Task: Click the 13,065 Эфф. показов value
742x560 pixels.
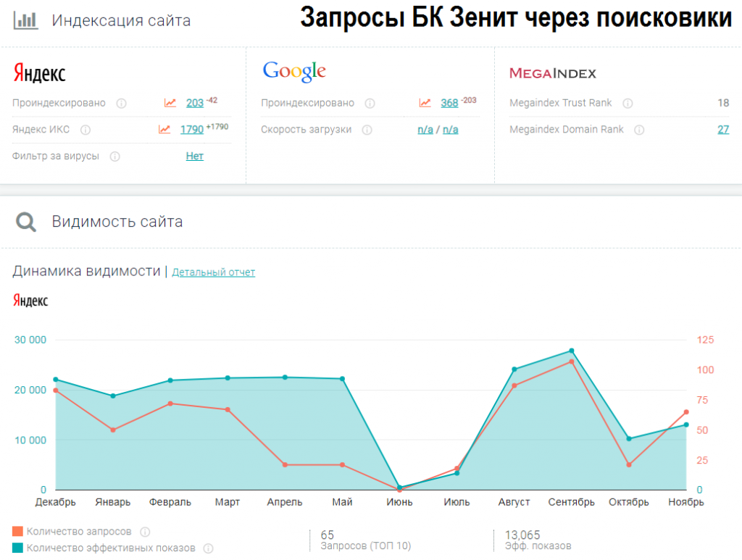Action: point(522,535)
